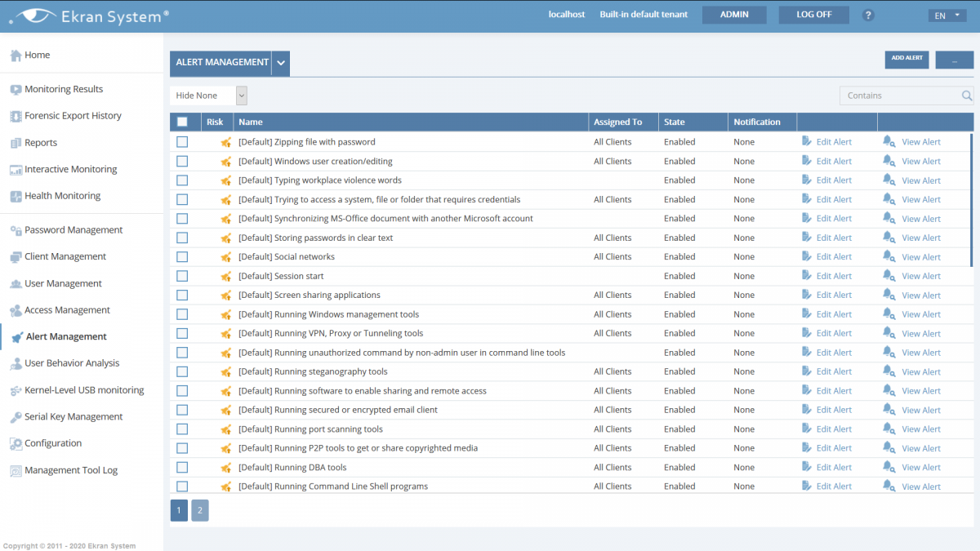Screen dimensions: 980x551
Task: Go to Health Monitoring section
Action: (62, 196)
